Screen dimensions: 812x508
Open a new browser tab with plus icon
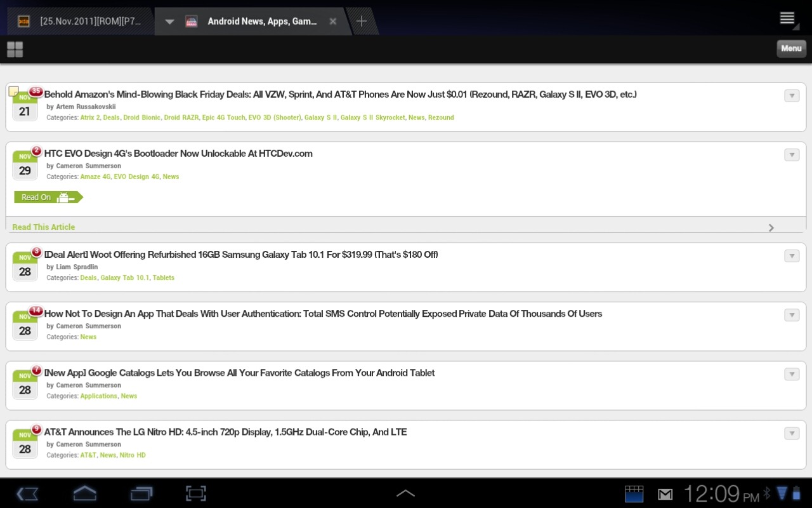click(361, 21)
